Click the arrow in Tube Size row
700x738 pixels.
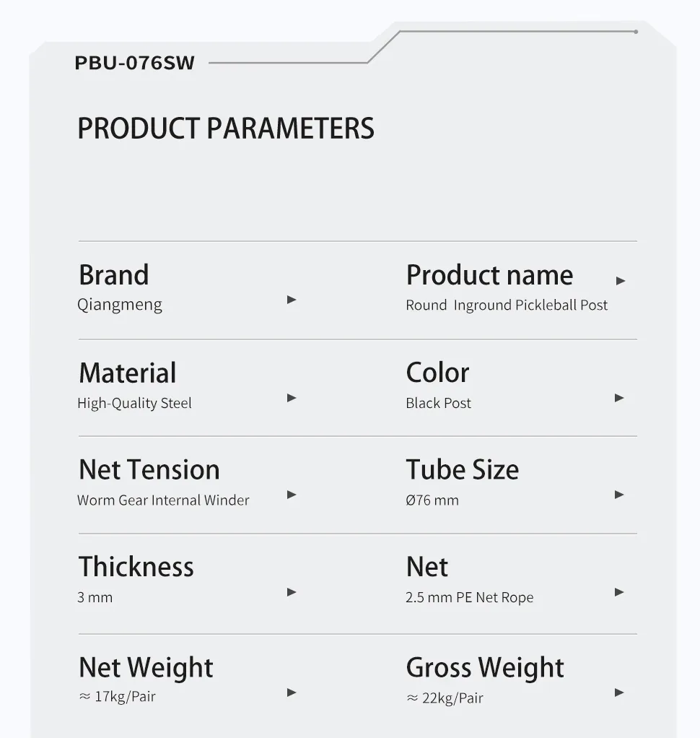click(x=619, y=495)
